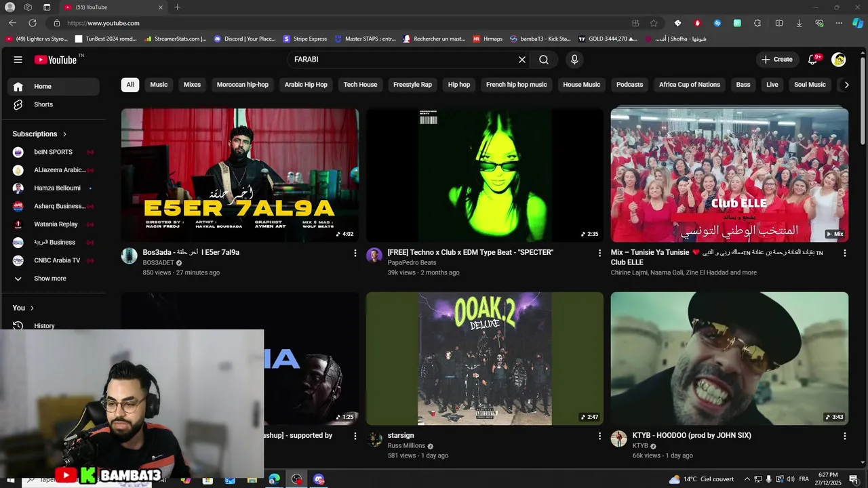Open BOS3ADET channel avatar

click(x=129, y=256)
